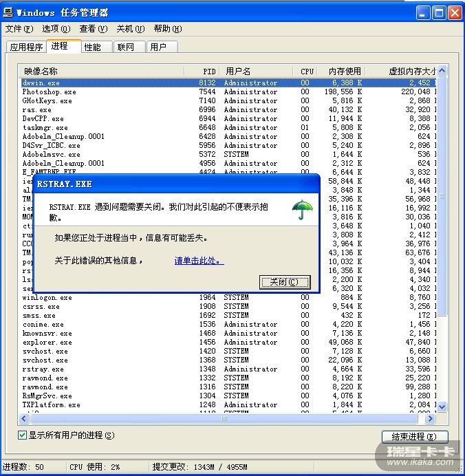Switch to the 性能 tab
Screen dimensions: 465x476
(97, 47)
